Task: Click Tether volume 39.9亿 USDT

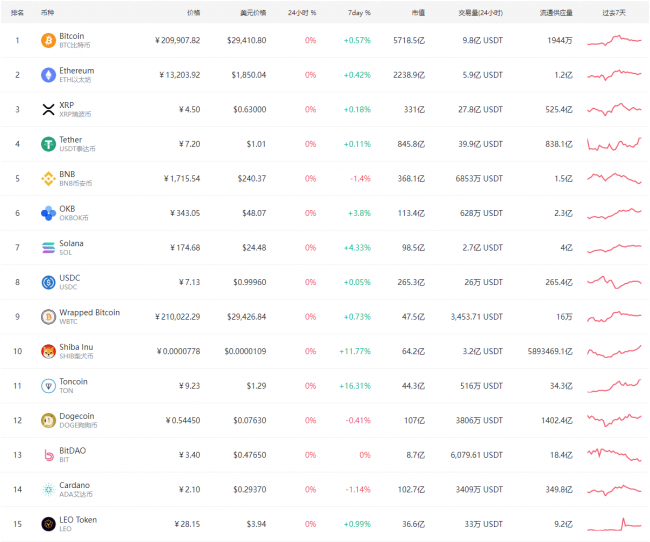Action: pos(480,144)
